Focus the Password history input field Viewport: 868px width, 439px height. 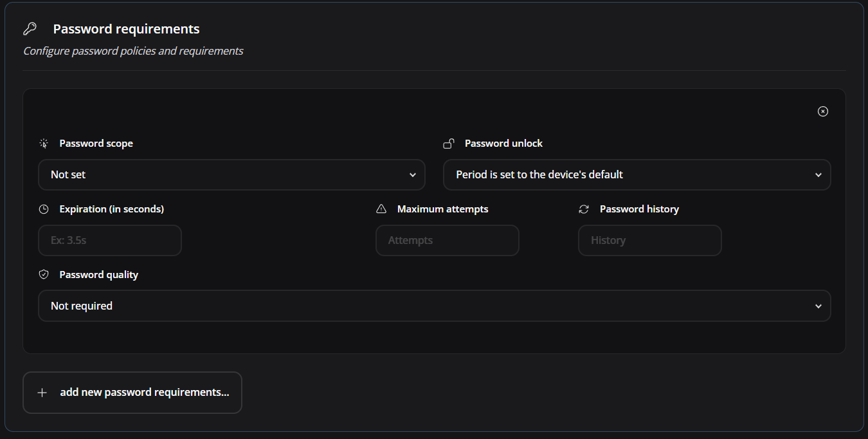(x=650, y=241)
